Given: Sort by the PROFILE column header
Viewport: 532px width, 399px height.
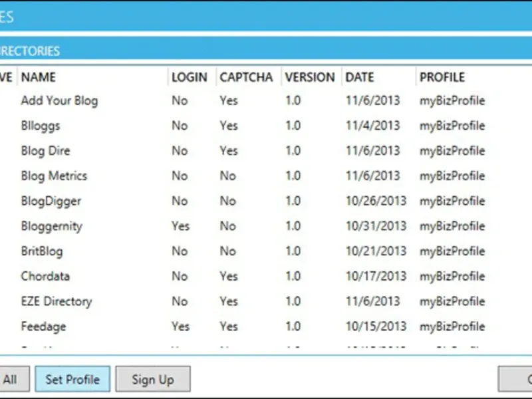Looking at the screenshot, I should (442, 77).
